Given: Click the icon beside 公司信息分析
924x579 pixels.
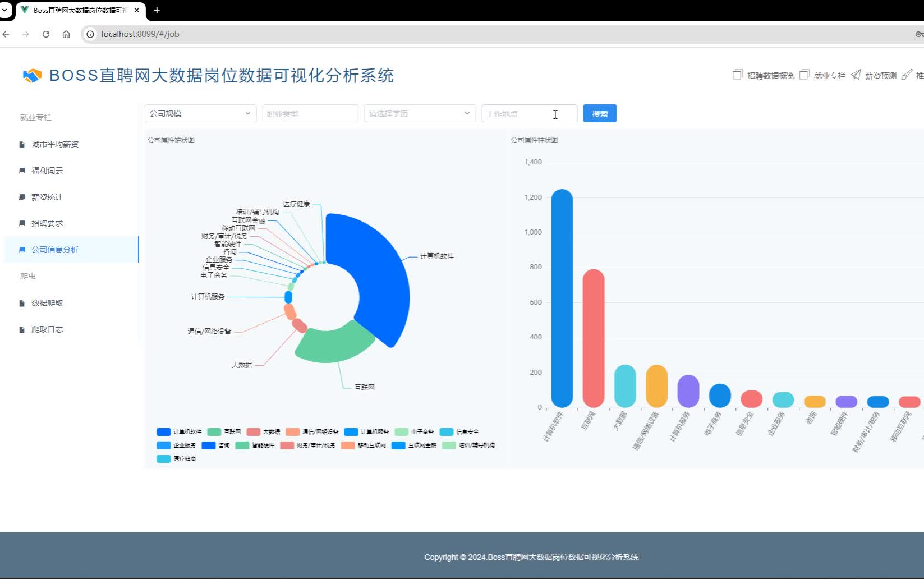Looking at the screenshot, I should pos(22,250).
